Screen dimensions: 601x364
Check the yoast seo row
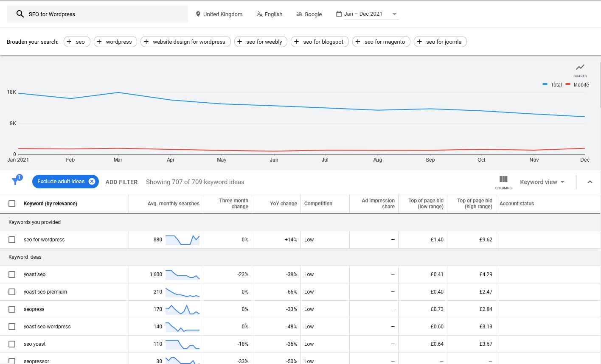point(12,274)
